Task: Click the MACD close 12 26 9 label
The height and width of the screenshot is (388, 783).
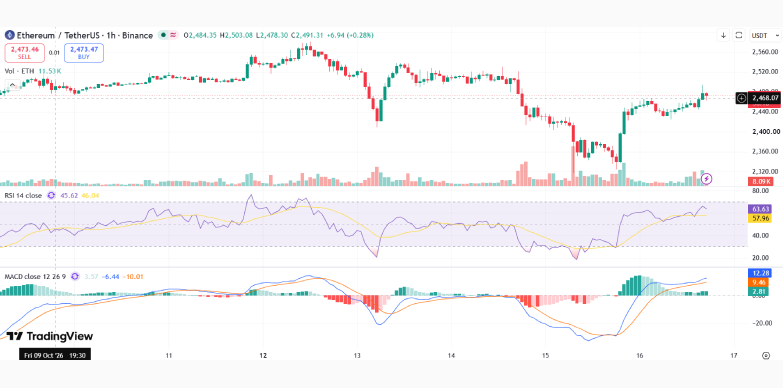Action: [x=35, y=276]
